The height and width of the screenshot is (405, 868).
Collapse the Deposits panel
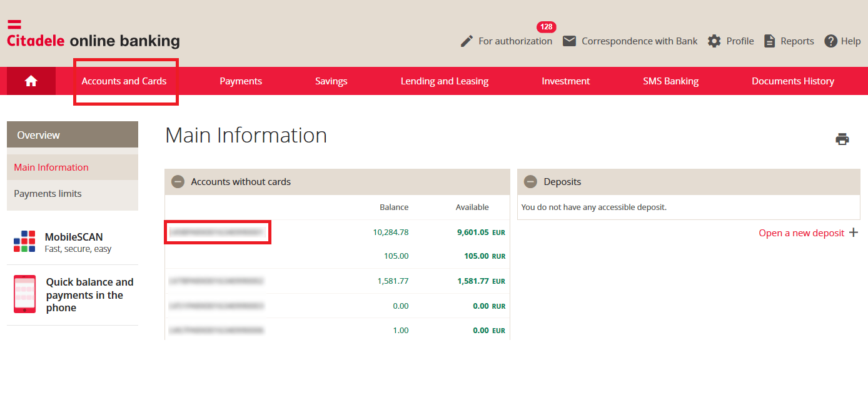click(531, 182)
